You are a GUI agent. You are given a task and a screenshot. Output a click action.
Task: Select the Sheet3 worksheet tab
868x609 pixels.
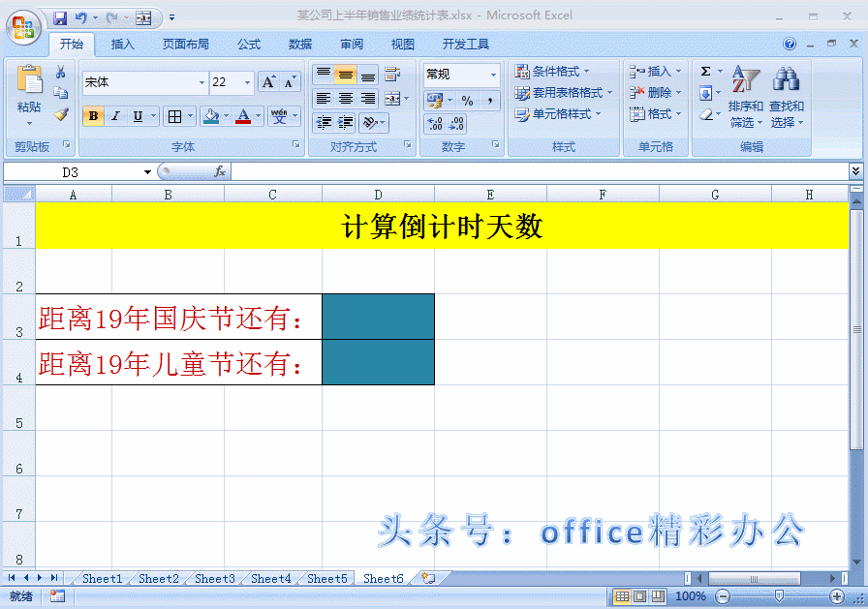pos(215,579)
